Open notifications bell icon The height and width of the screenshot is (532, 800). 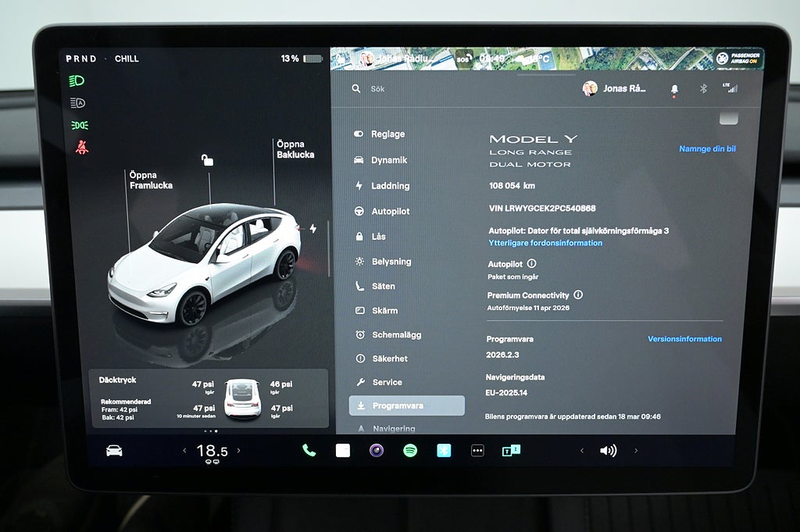(x=674, y=89)
